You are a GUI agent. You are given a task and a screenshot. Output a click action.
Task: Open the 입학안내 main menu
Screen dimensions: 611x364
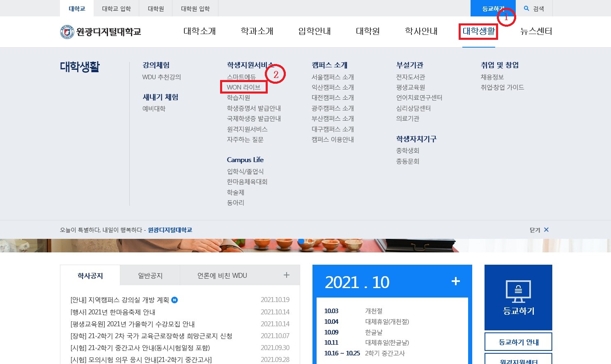point(314,31)
